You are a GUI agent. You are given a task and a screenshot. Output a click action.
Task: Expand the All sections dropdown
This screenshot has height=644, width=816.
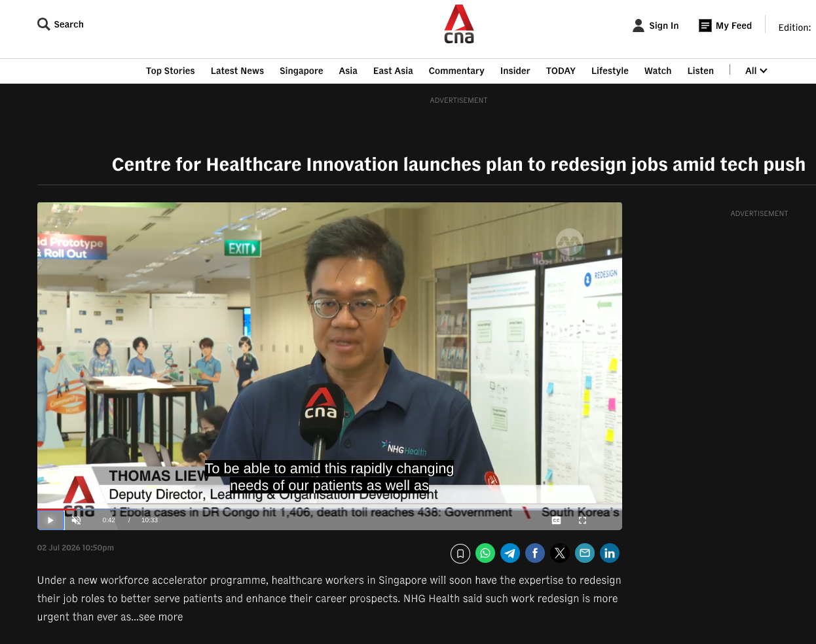[x=756, y=71]
